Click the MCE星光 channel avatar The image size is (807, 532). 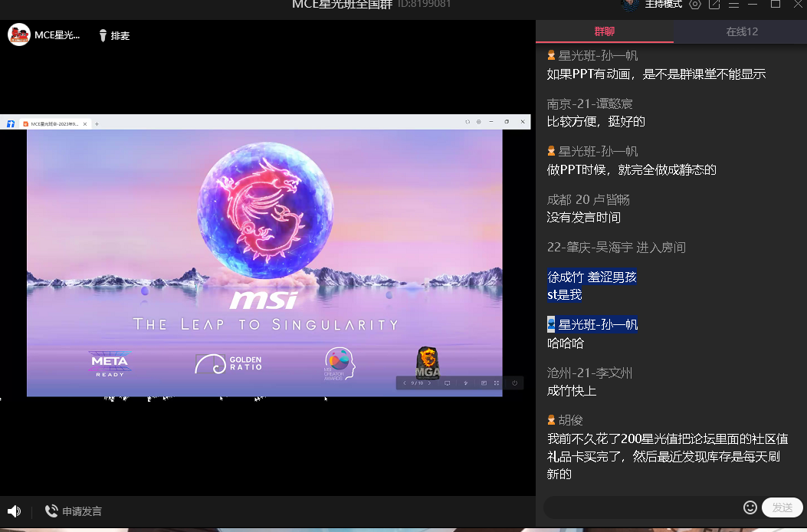[19, 35]
